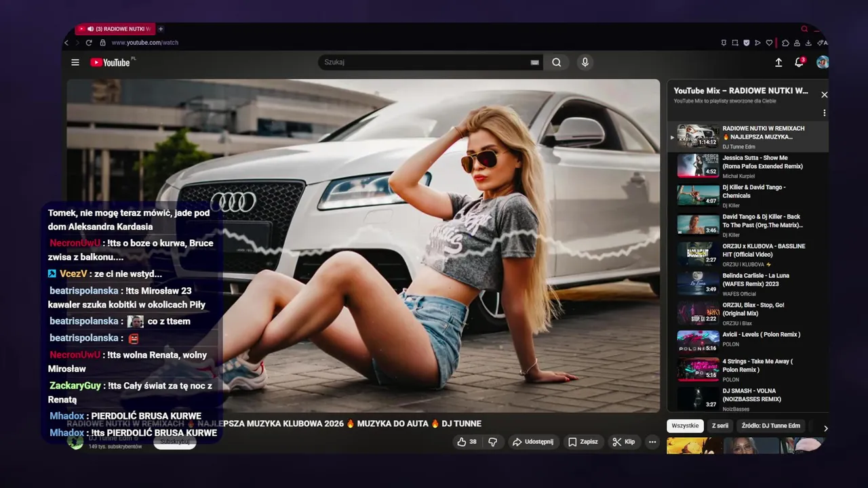Screen dimensions: 868x488
Task: Select the Wszystkie filter chip
Action: 686,426
